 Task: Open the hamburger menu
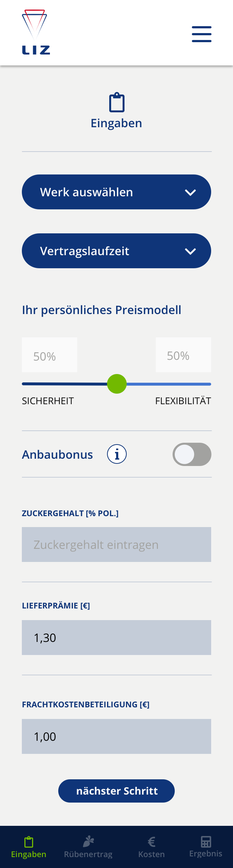(x=202, y=34)
